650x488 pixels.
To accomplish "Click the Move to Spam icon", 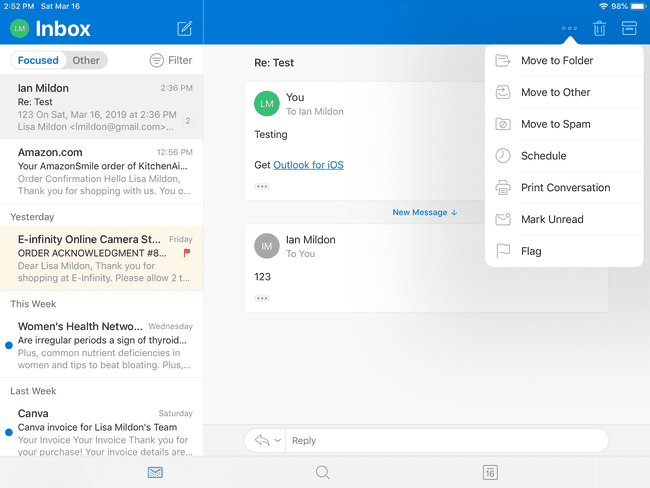I will [x=503, y=124].
